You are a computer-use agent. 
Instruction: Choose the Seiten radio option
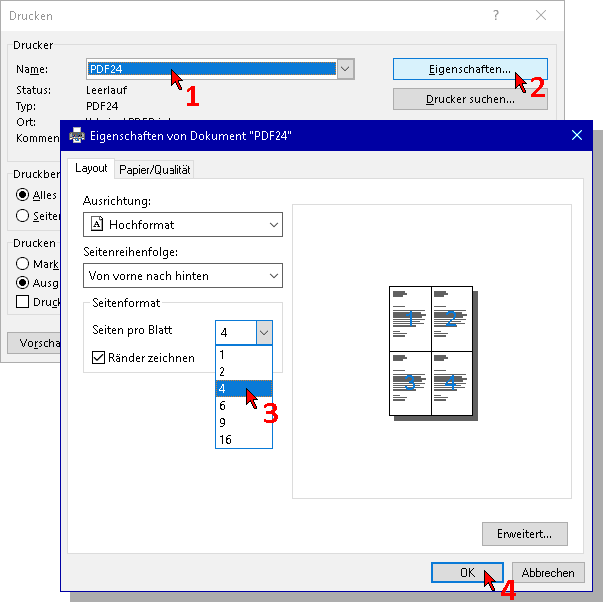click(23, 215)
